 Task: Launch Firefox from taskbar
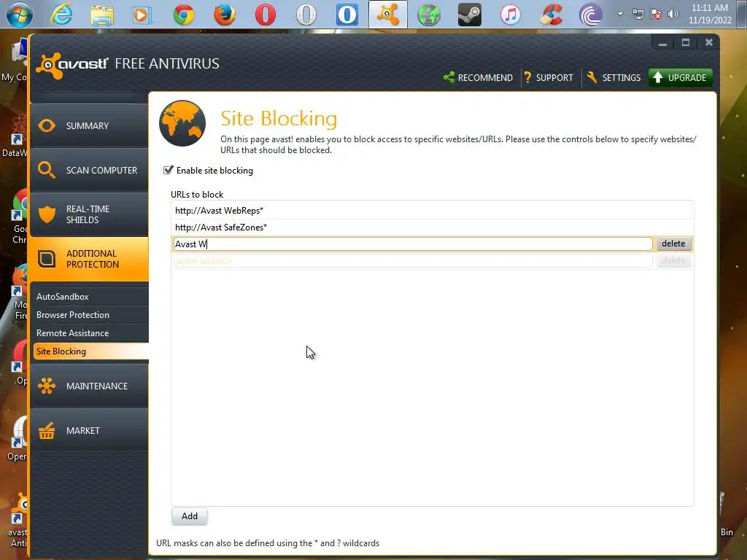225,15
